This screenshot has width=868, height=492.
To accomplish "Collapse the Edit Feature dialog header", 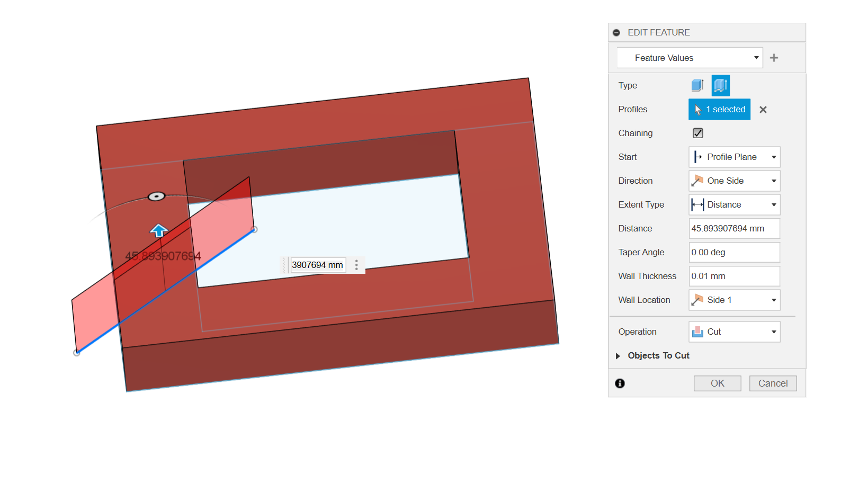I will coord(616,32).
